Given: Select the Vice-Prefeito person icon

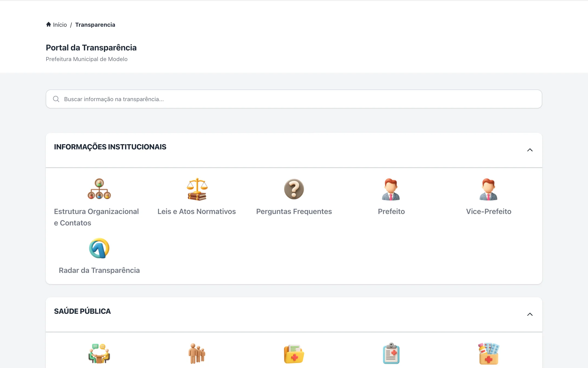Looking at the screenshot, I should click(x=488, y=189).
